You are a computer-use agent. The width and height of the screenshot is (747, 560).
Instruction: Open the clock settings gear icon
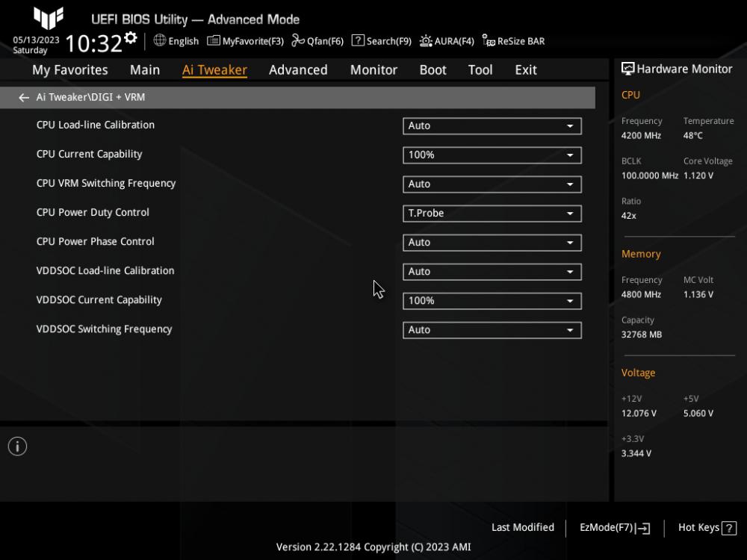pos(131,37)
